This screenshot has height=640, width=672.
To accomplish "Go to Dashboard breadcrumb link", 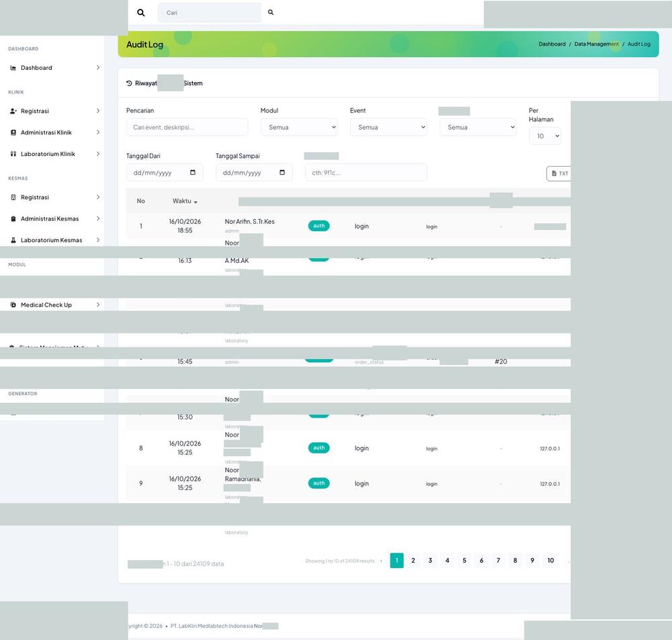I will pos(552,44).
